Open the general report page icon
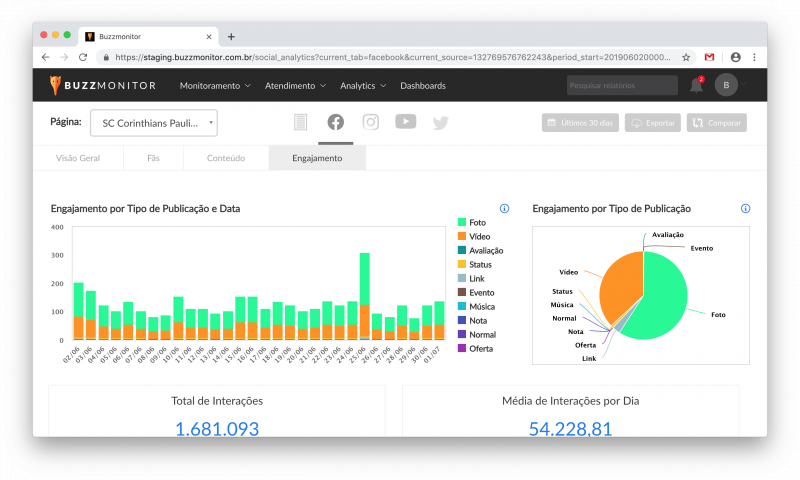The width and height of the screenshot is (800, 480). point(301,122)
